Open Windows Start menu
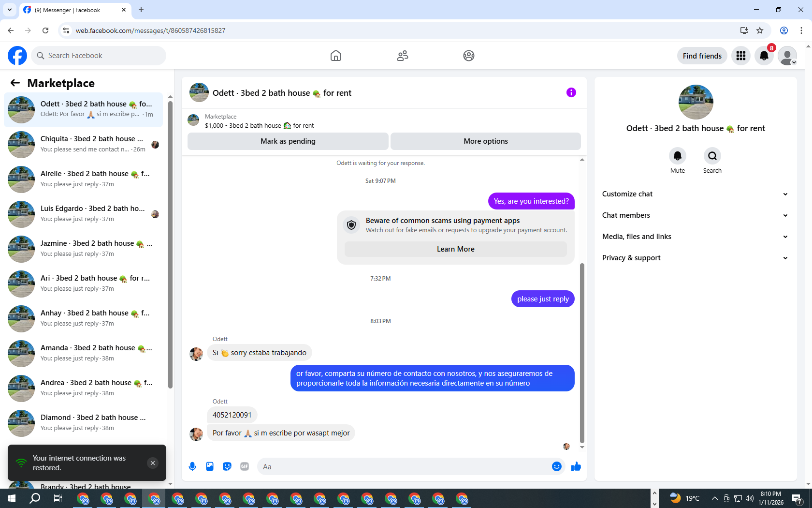The height and width of the screenshot is (508, 812). (12, 498)
